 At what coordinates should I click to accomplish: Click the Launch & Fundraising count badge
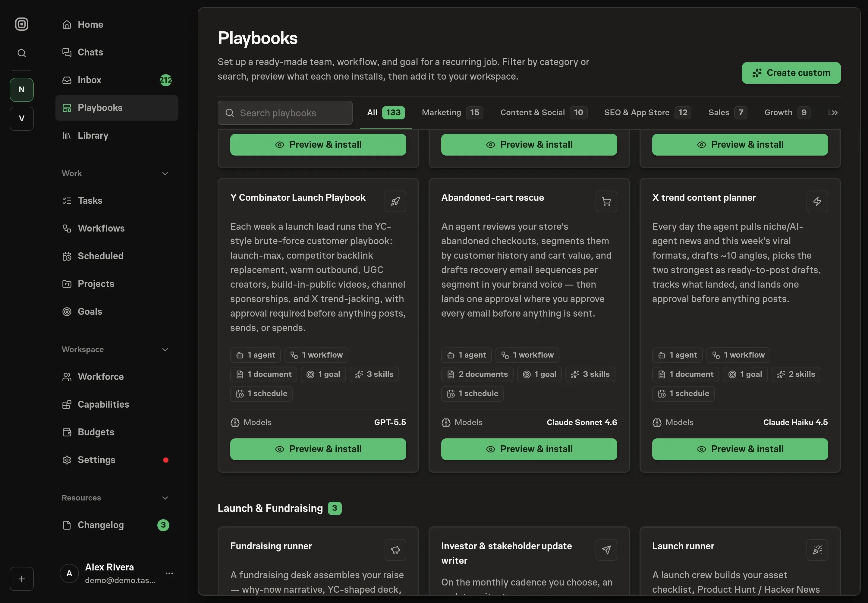[334, 508]
